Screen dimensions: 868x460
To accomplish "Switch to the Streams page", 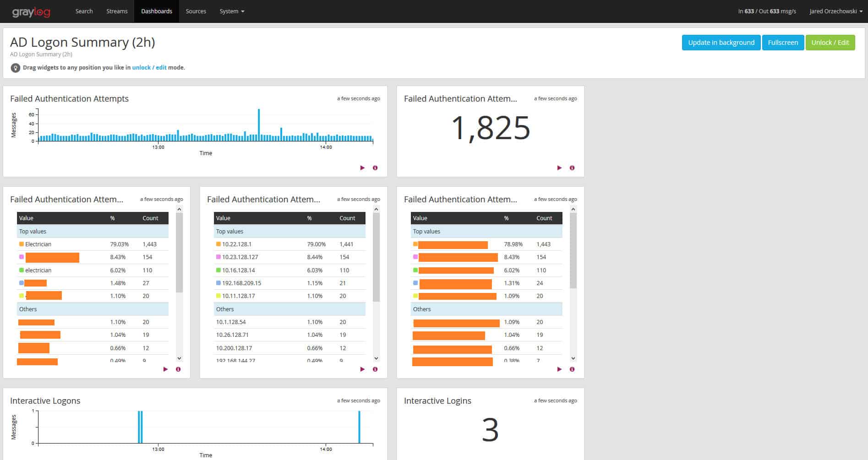I will click(117, 11).
